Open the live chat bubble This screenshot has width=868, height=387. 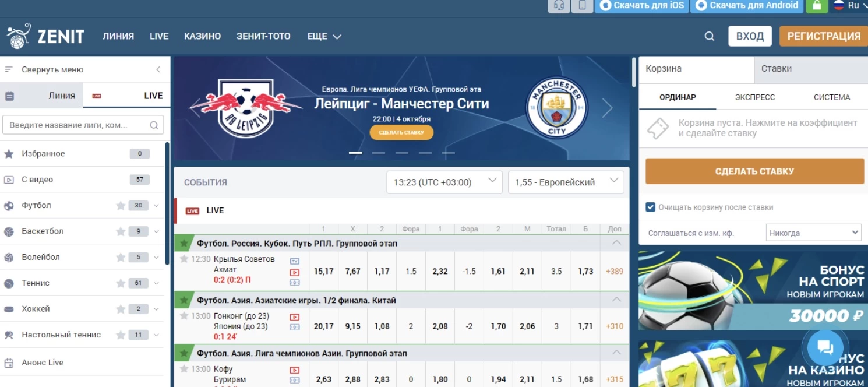825,347
